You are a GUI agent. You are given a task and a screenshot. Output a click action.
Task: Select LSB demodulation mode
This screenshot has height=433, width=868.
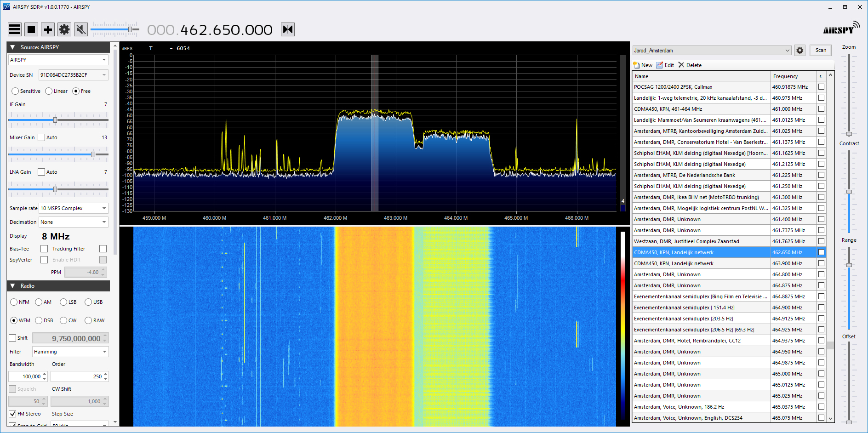[x=63, y=302]
